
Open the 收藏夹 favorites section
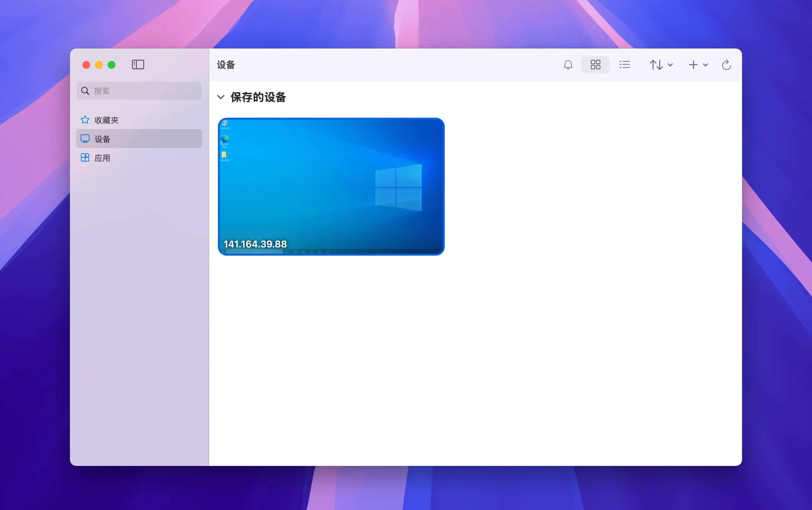tap(139, 120)
